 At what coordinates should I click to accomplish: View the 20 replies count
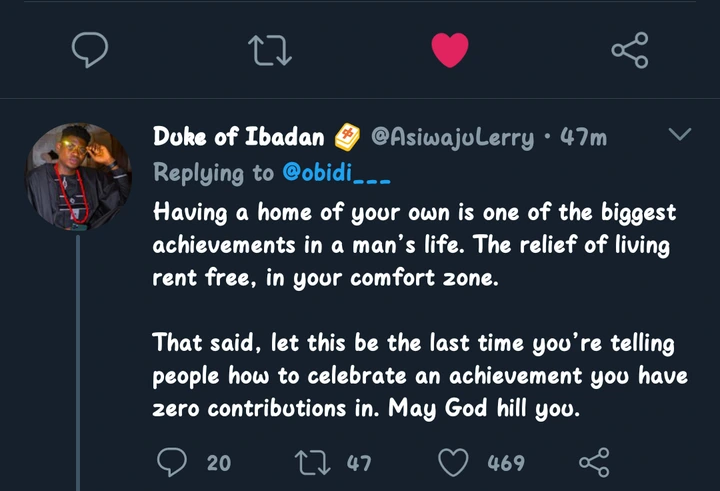pos(218,463)
